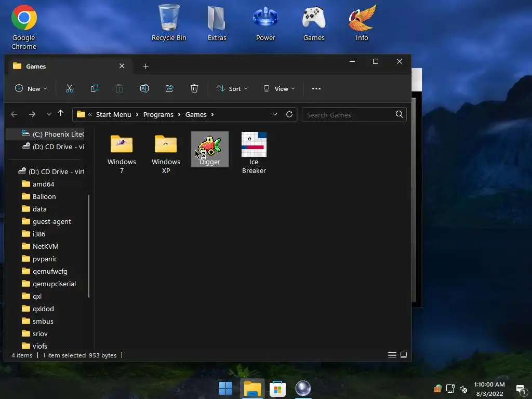Go forward with the right arrow
Viewport: 532px width, 399px height.
32,114
